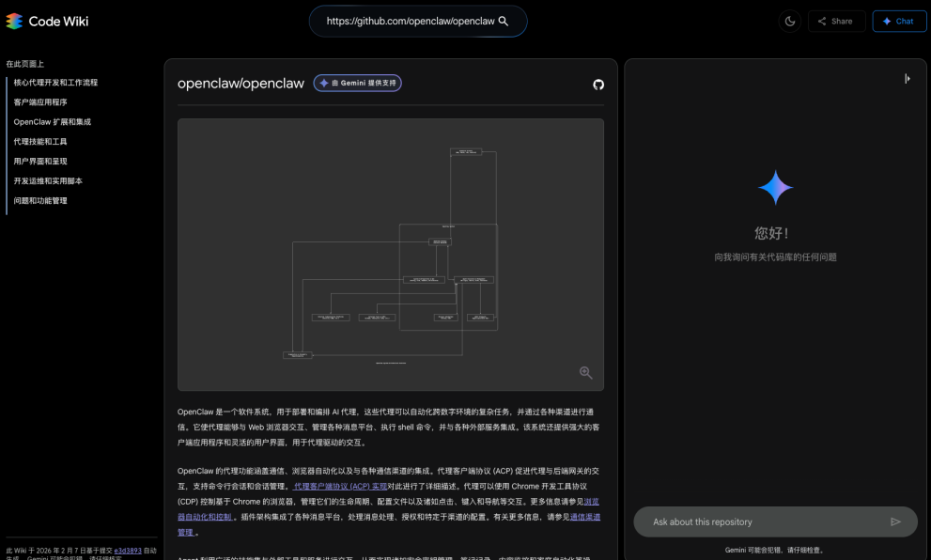
Task: Click the large Gemini sparkle icon
Action: [775, 188]
